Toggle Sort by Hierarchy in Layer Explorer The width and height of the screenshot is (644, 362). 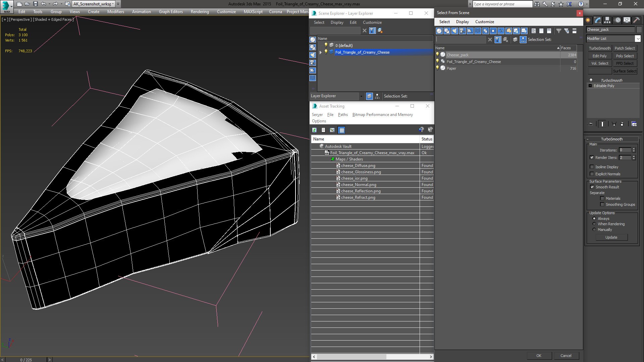click(x=377, y=96)
